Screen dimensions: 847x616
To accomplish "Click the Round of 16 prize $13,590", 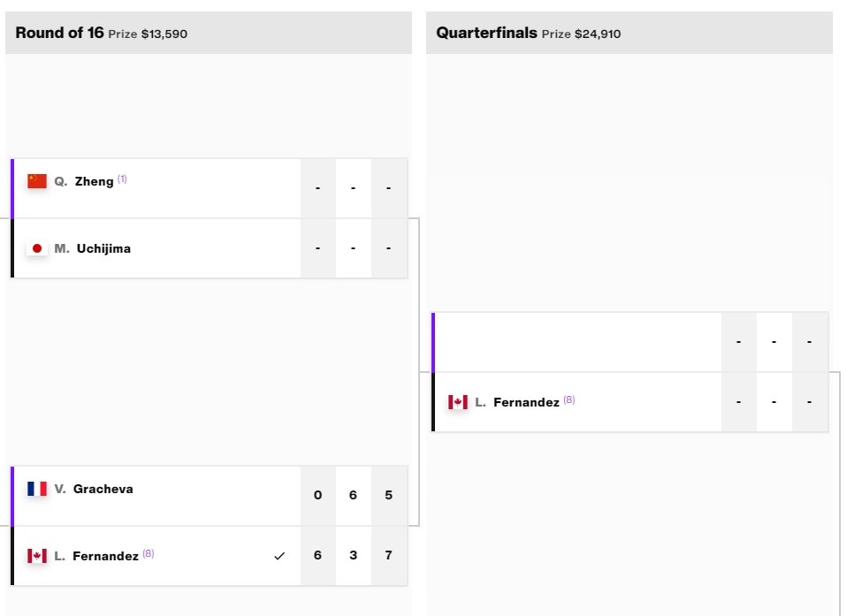I will tap(164, 34).
